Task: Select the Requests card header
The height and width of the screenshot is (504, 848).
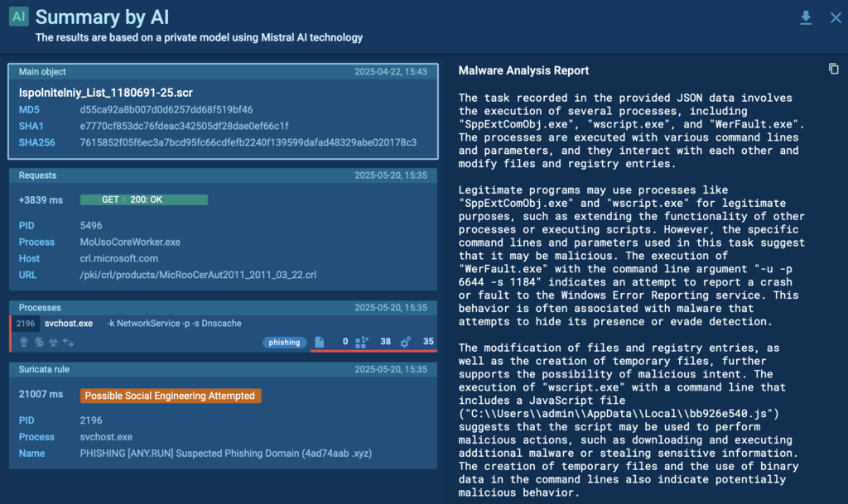Action: pyautogui.click(x=223, y=175)
